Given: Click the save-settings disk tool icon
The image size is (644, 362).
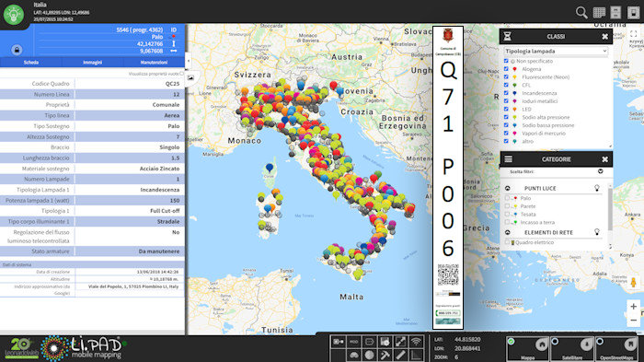Looking at the screenshot, I should pyautogui.click(x=385, y=342).
